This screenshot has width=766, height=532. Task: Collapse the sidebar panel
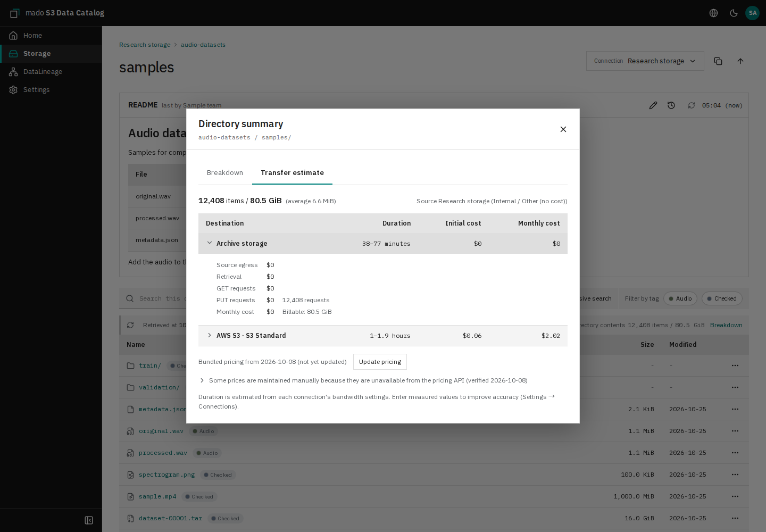click(x=89, y=520)
